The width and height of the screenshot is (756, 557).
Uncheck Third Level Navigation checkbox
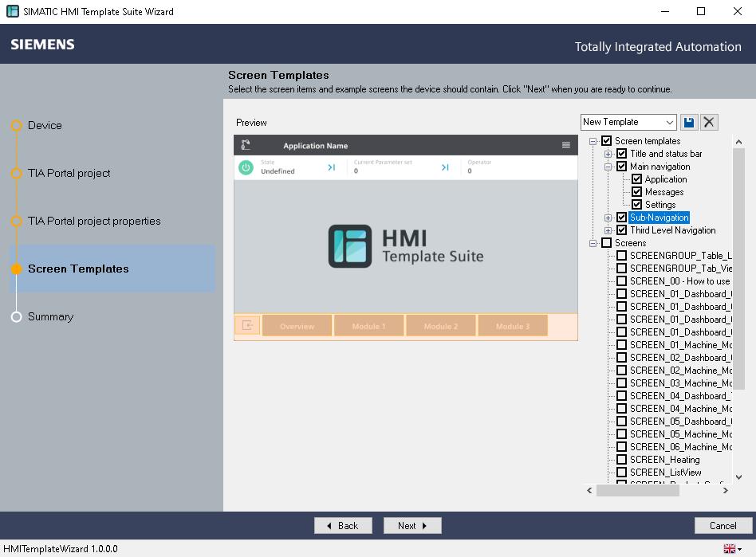(x=622, y=230)
